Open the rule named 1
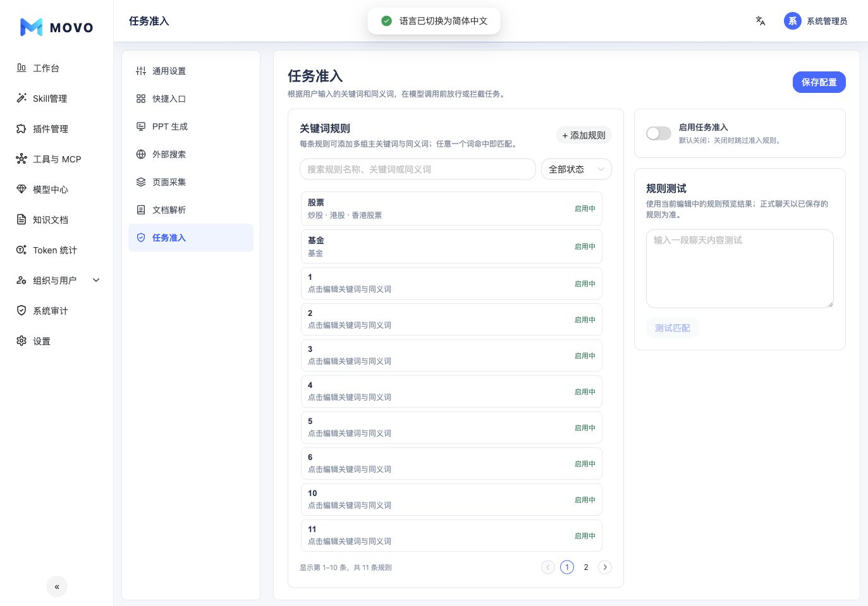Screen dimensions: 868x606 (x=451, y=283)
